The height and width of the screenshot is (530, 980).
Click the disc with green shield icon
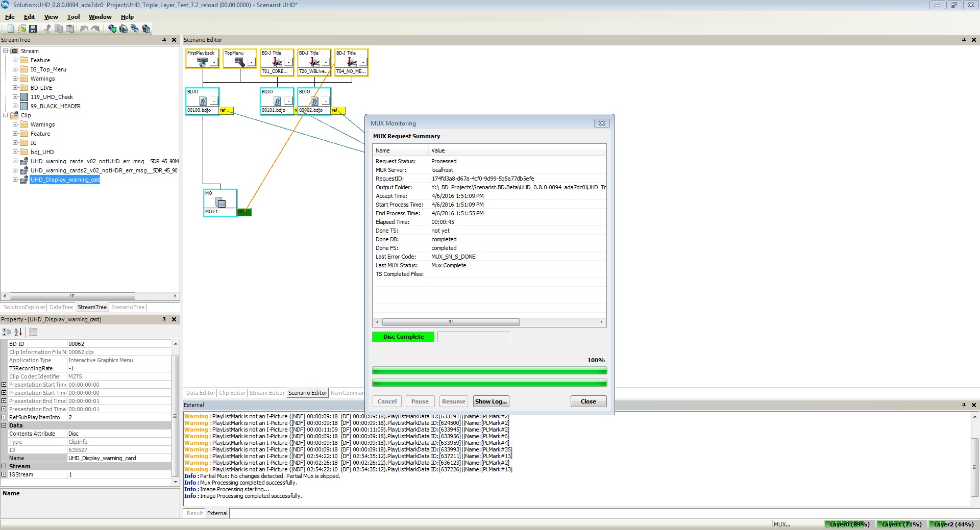[x=112, y=29]
